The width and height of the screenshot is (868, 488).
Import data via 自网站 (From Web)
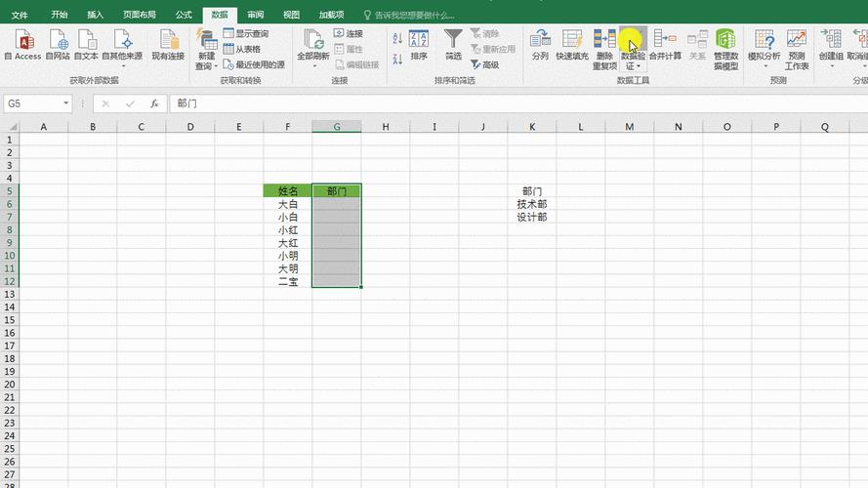click(x=58, y=45)
